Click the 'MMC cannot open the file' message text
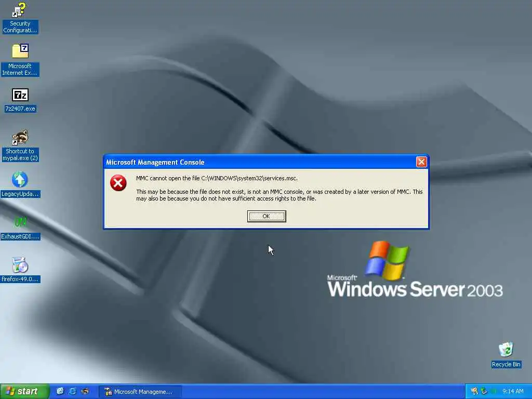The image size is (532, 399). (217, 178)
